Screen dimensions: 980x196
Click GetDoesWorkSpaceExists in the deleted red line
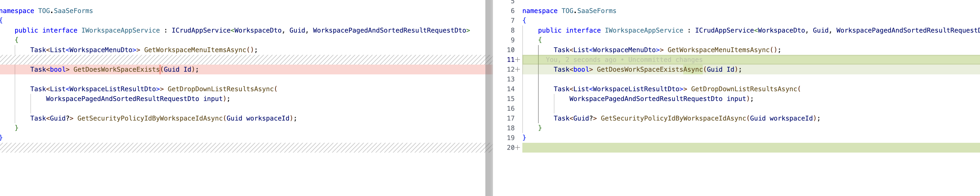[x=116, y=69]
